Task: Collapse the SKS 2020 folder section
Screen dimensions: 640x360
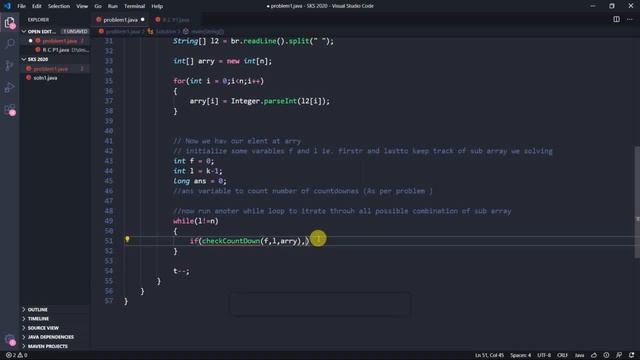Action: (x=24, y=59)
